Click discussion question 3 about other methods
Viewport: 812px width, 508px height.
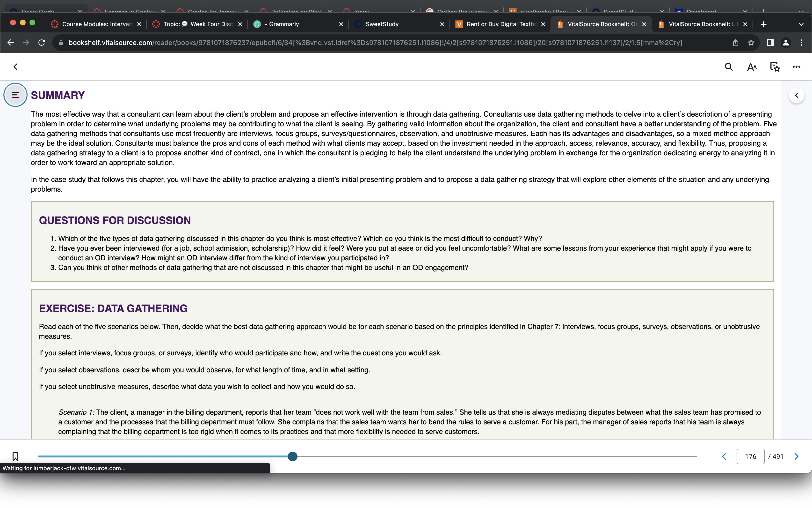[x=263, y=268]
